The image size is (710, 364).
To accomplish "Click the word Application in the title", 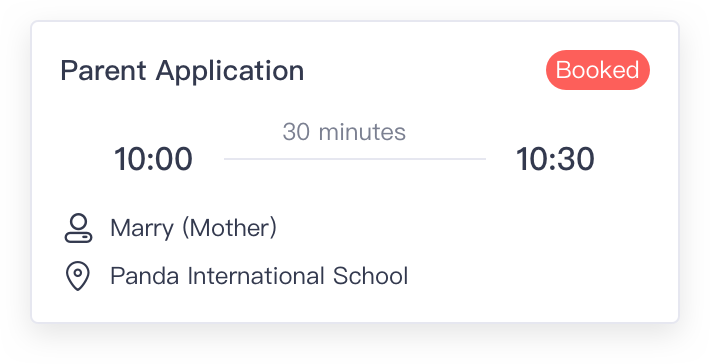I will pos(230,71).
